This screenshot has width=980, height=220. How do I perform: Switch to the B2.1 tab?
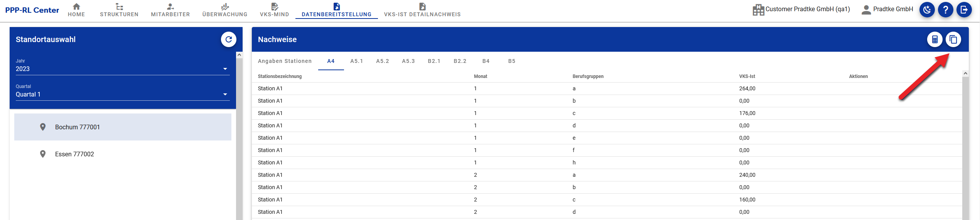pos(434,61)
